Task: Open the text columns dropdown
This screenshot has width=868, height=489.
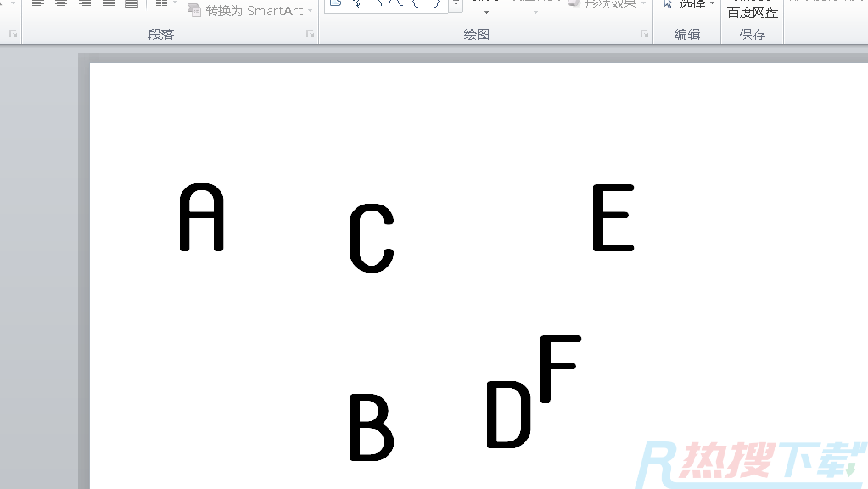Action: (166, 4)
